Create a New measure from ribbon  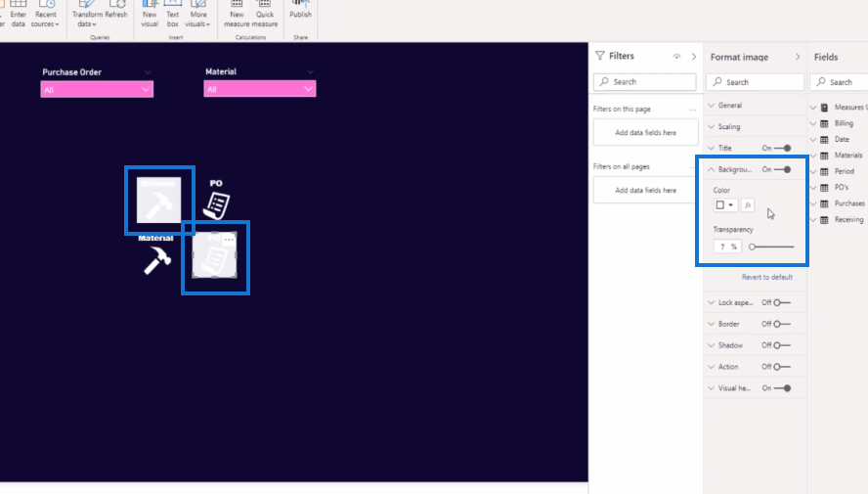coord(237,14)
